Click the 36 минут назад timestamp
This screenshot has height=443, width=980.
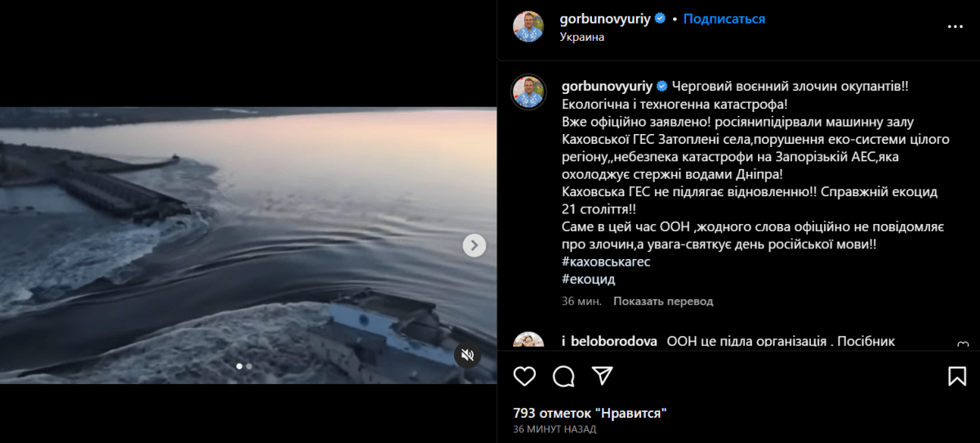pyautogui.click(x=555, y=429)
